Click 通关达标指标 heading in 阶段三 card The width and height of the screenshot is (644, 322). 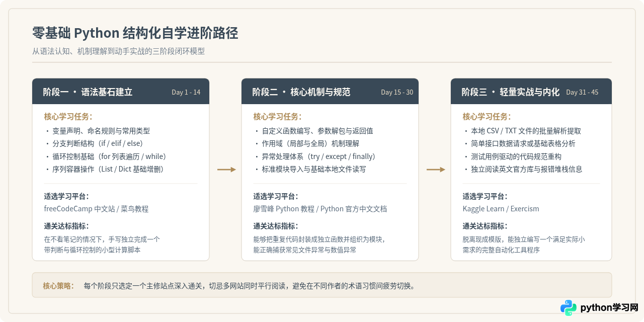pos(485,226)
